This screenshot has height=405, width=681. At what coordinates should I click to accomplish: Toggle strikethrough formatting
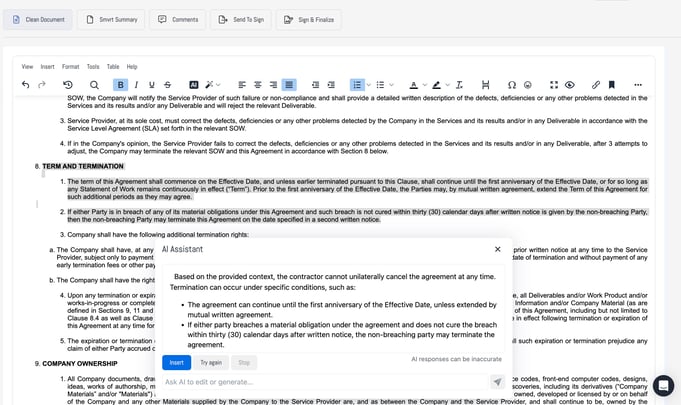point(167,85)
